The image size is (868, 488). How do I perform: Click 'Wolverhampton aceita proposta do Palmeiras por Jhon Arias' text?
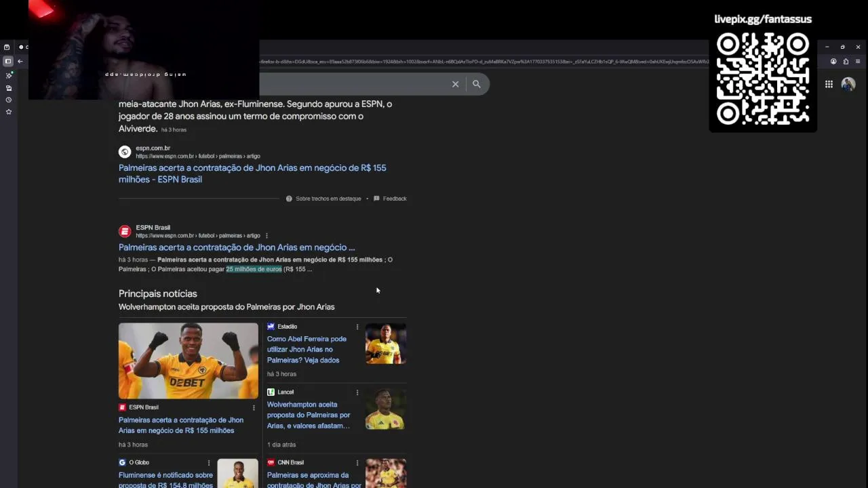(x=226, y=307)
